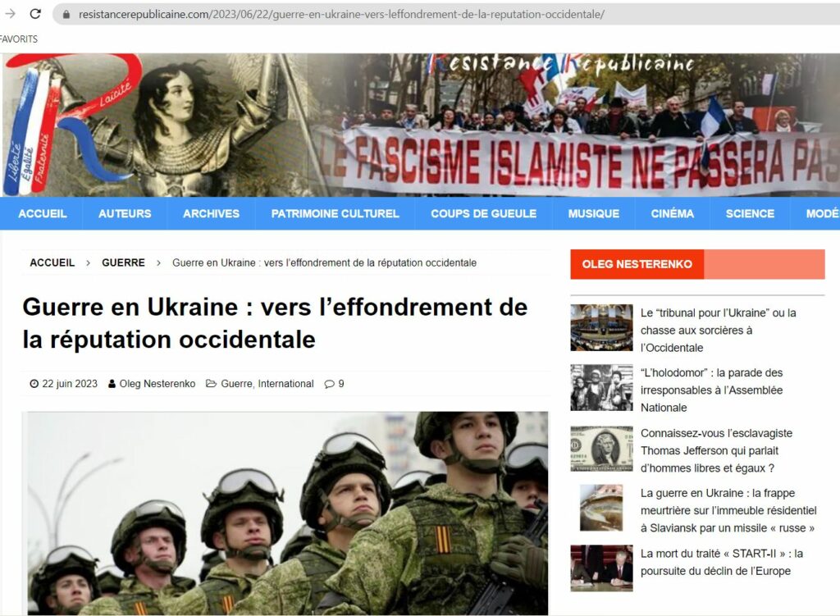Open the AUTEURS menu item

point(125,214)
